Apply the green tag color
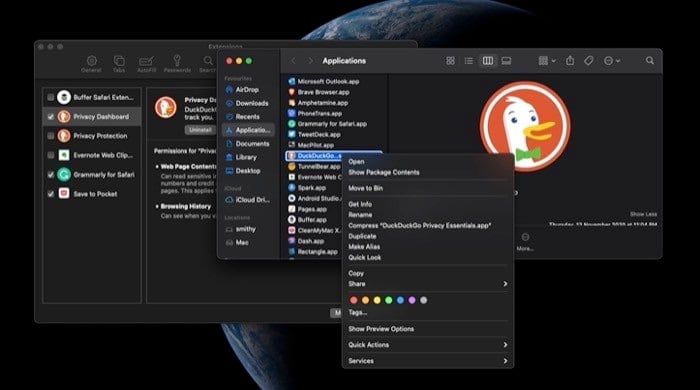This screenshot has height=390, width=700. 389,300
